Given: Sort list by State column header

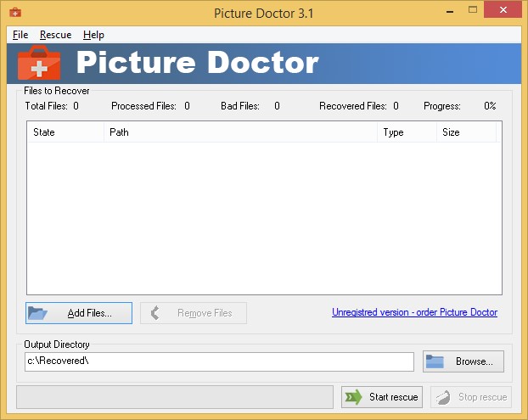Looking at the screenshot, I should 65,132.
